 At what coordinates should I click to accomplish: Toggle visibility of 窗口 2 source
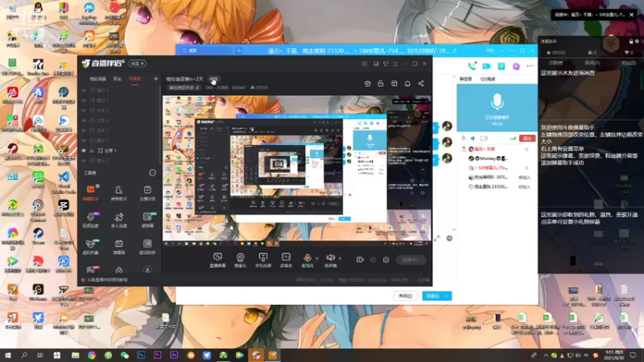84,90
